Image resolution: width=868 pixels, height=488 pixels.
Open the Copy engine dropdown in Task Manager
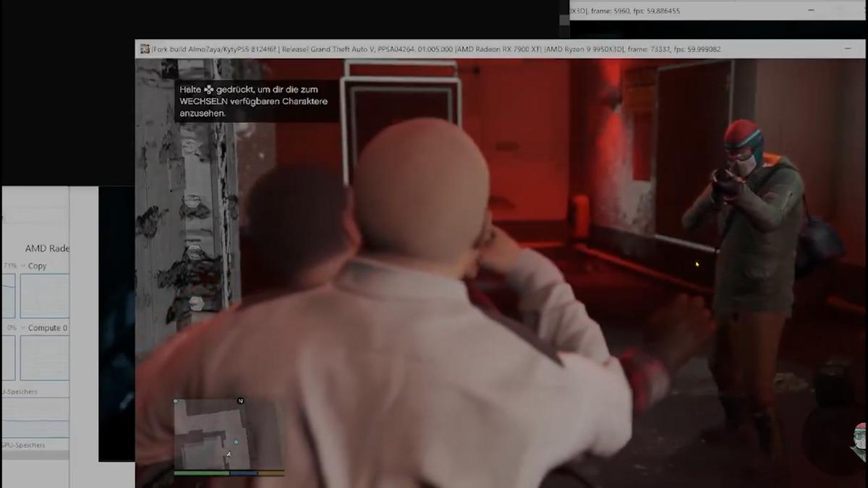coord(23,266)
